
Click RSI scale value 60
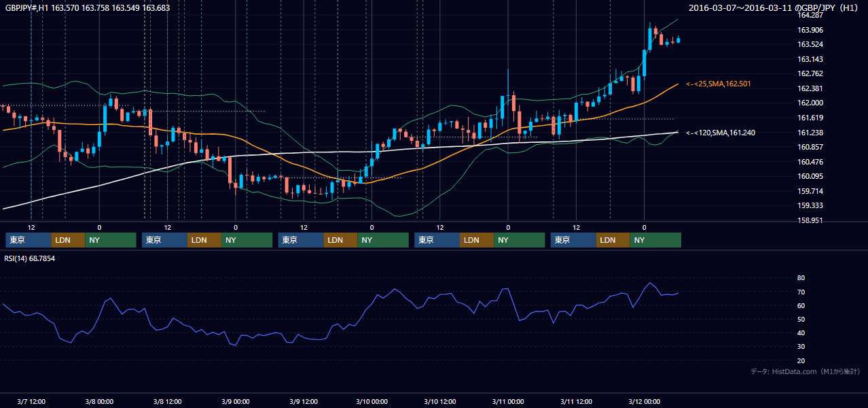pos(801,305)
